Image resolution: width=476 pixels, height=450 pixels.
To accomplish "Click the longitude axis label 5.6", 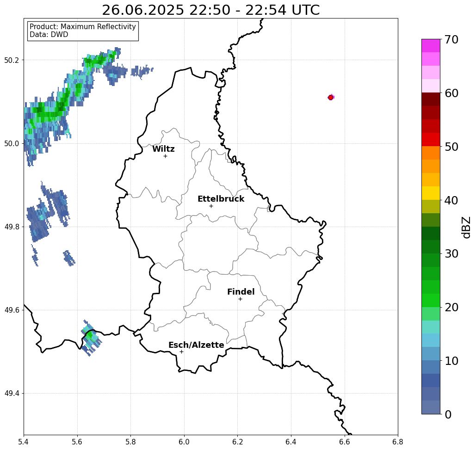I will [77, 442].
